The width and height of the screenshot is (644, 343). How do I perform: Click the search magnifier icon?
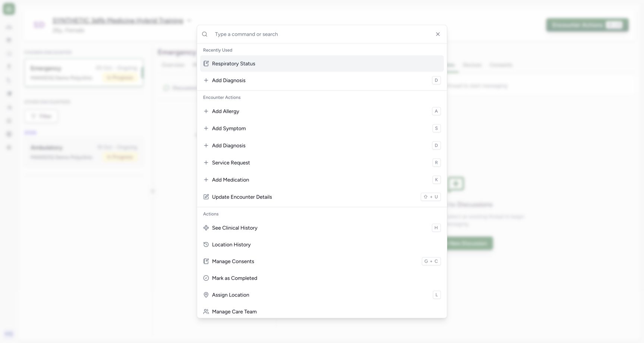coord(205,34)
